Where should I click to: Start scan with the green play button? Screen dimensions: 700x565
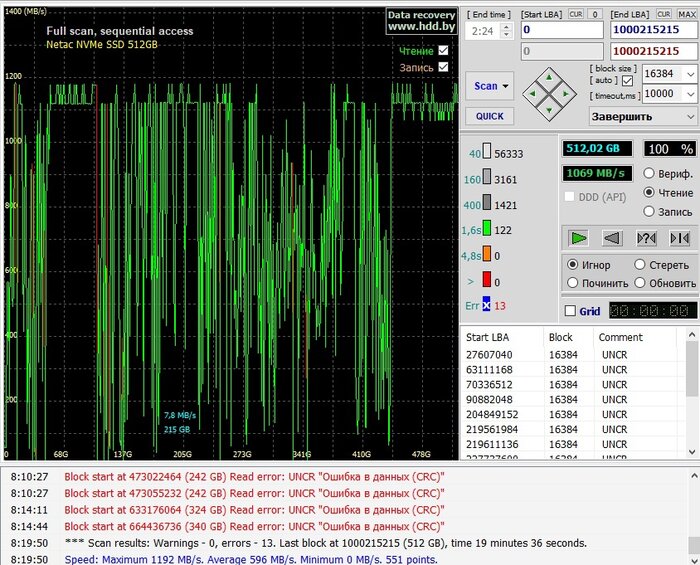[x=579, y=238]
